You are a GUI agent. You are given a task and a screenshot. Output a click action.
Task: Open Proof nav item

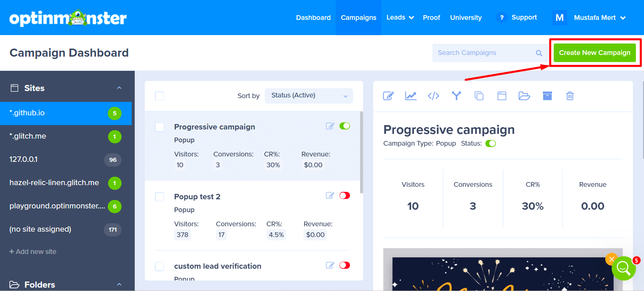pos(431,18)
